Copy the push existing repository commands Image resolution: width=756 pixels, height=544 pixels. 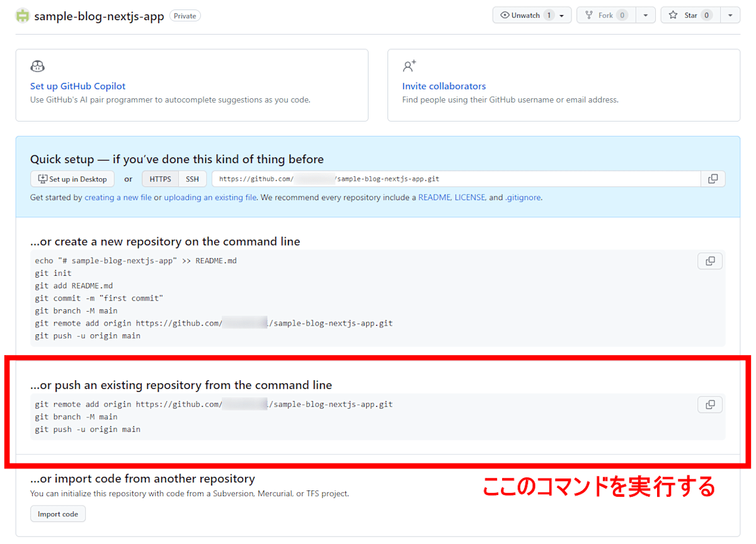tap(710, 404)
